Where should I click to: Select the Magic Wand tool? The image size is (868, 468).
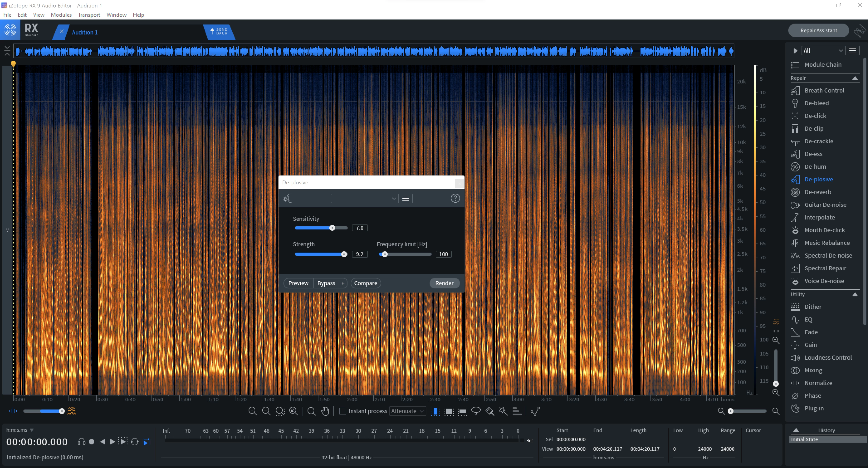503,411
